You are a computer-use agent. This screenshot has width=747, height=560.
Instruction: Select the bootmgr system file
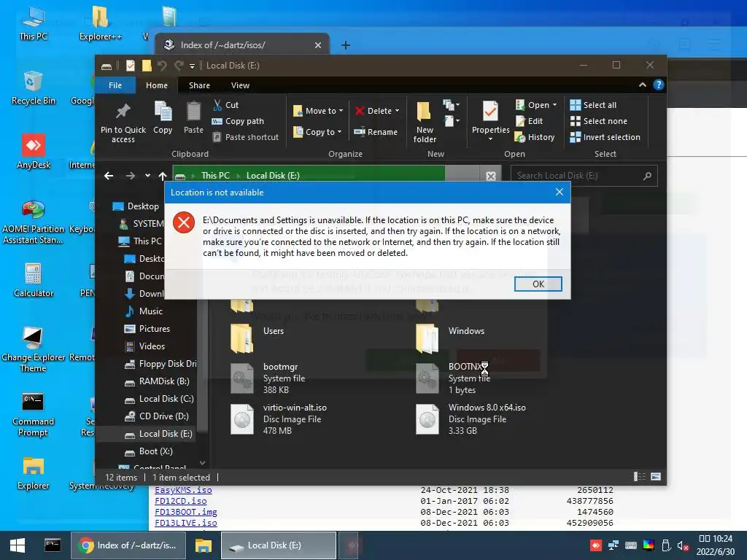(268, 378)
